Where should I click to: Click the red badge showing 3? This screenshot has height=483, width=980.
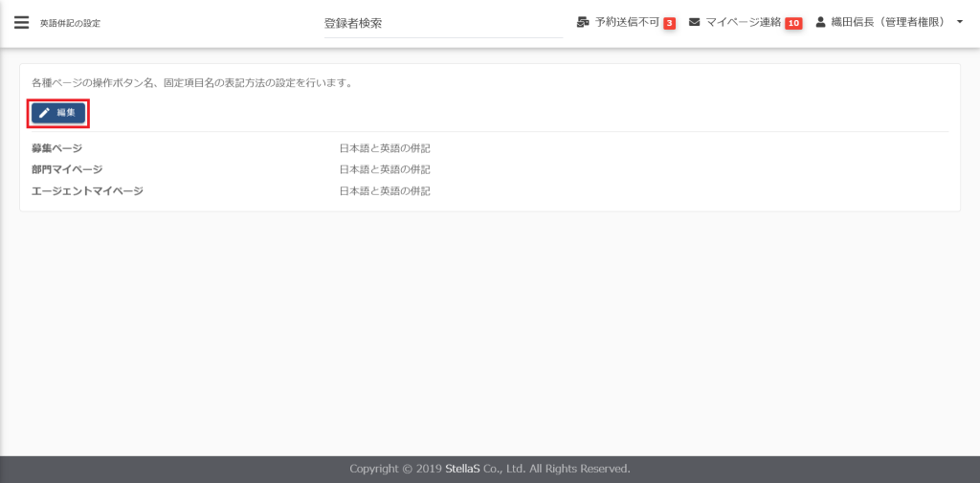click(x=670, y=23)
